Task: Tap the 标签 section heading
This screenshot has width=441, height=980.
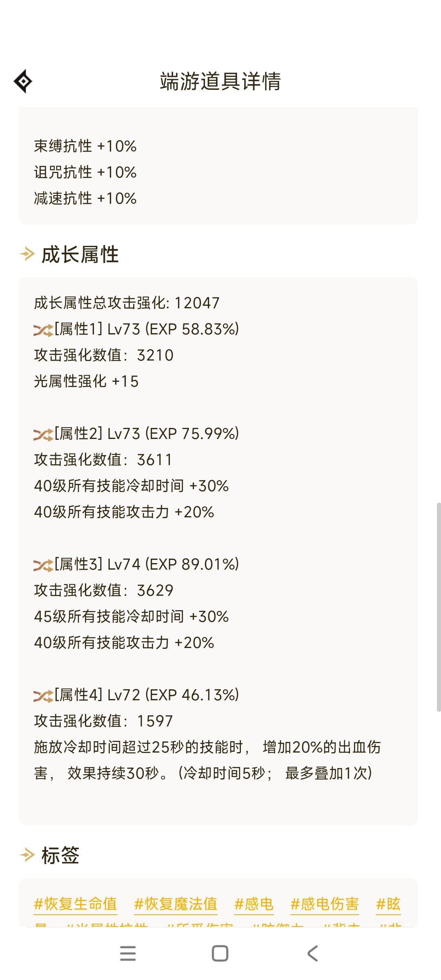Action: pos(60,855)
